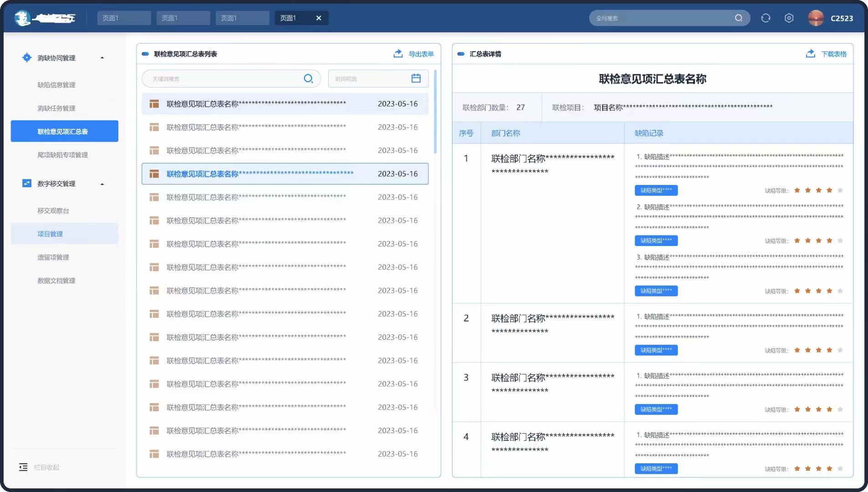Click the table icon of the last list row
Screen dimensions: 868x492
click(x=154, y=454)
